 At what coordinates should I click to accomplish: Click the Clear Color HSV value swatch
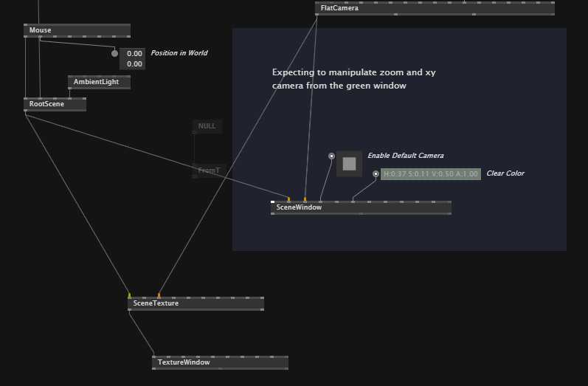point(431,174)
